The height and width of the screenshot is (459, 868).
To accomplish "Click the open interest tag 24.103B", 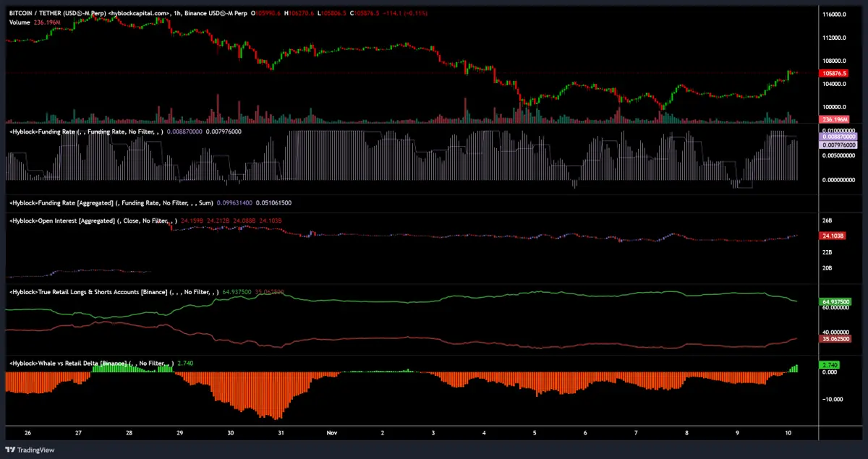I will (x=832, y=236).
